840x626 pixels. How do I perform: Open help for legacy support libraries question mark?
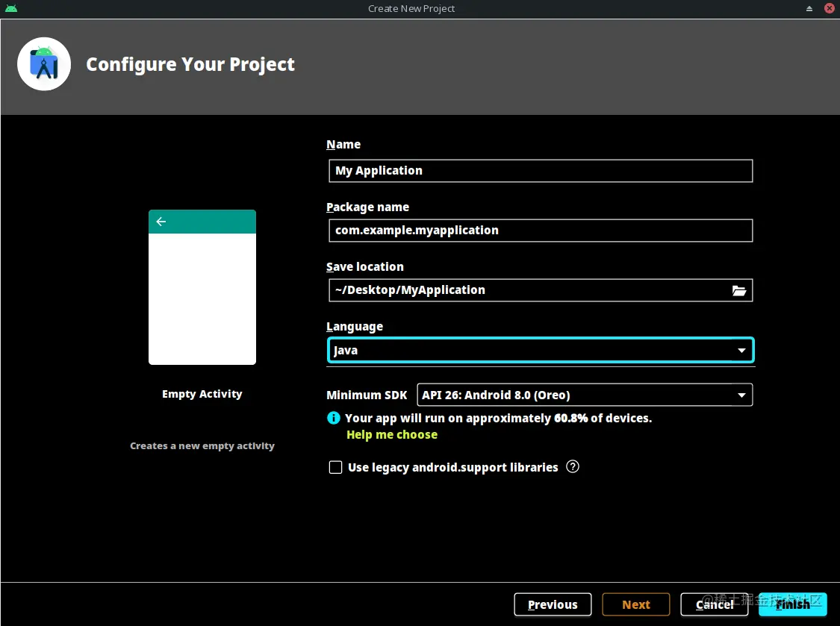point(573,466)
